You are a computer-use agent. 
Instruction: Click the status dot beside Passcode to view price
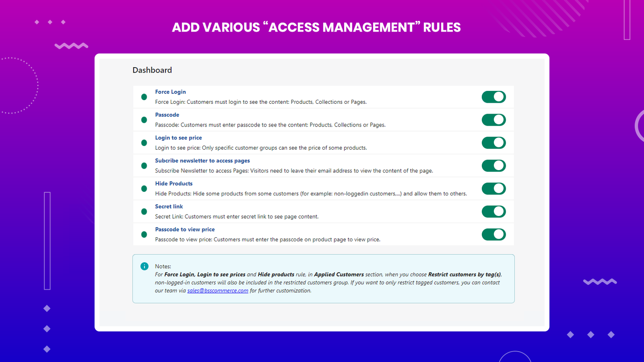[144, 235]
